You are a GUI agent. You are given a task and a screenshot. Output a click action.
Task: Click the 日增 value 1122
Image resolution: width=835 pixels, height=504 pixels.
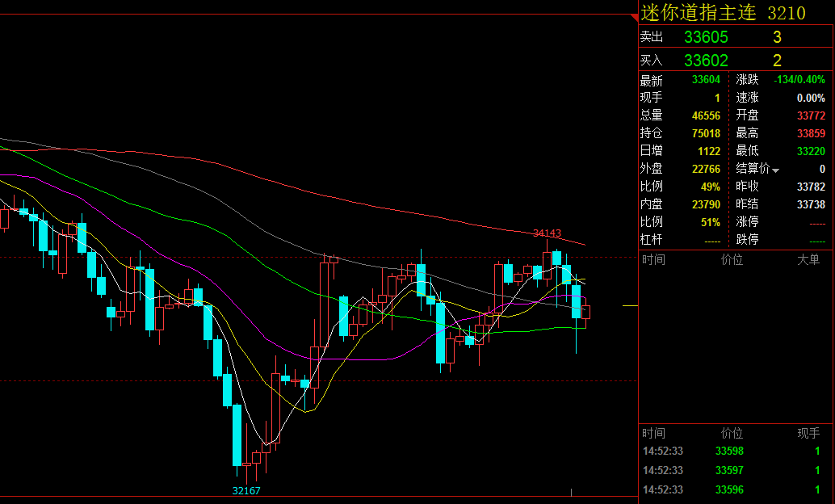[x=709, y=151]
